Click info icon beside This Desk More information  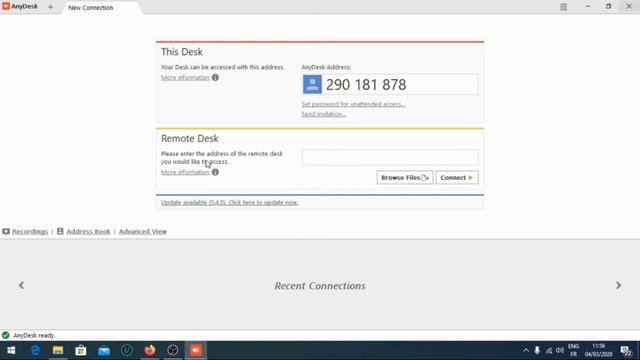pyautogui.click(x=215, y=78)
